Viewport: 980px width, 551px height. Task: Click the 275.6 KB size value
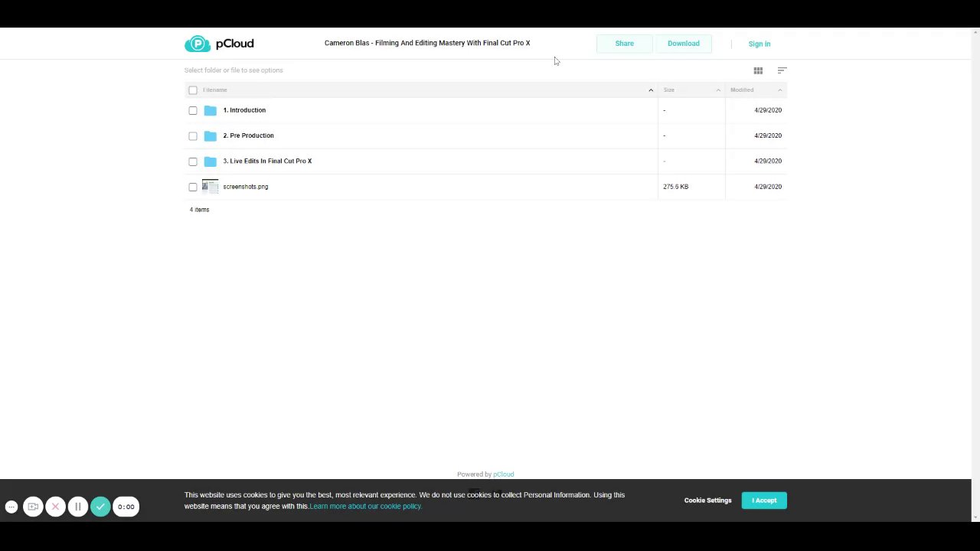675,187
